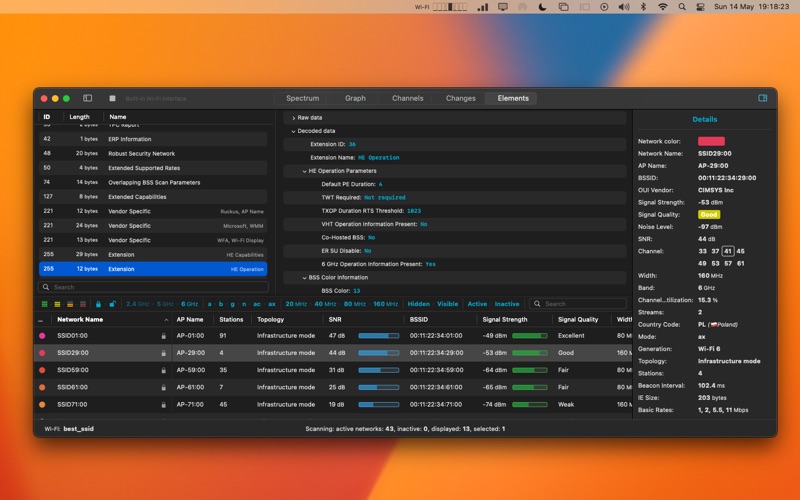Filter by 40 MHz channel width
This screenshot has height=500, width=800.
(x=325, y=304)
